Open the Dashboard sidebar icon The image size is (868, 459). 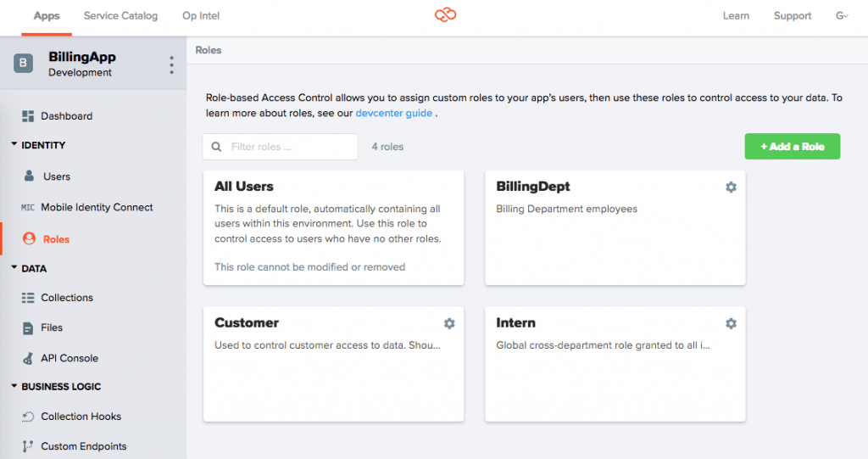click(27, 116)
